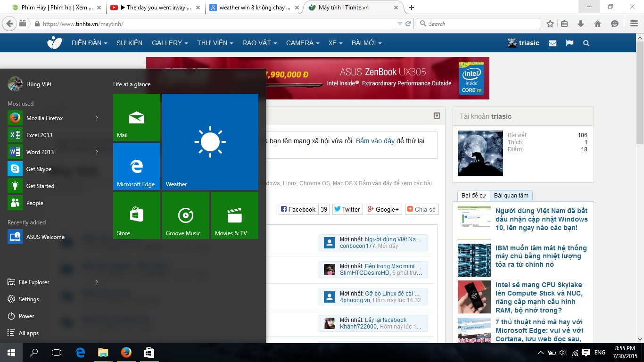Click the Firefox icon on the taskbar

[x=126, y=353]
